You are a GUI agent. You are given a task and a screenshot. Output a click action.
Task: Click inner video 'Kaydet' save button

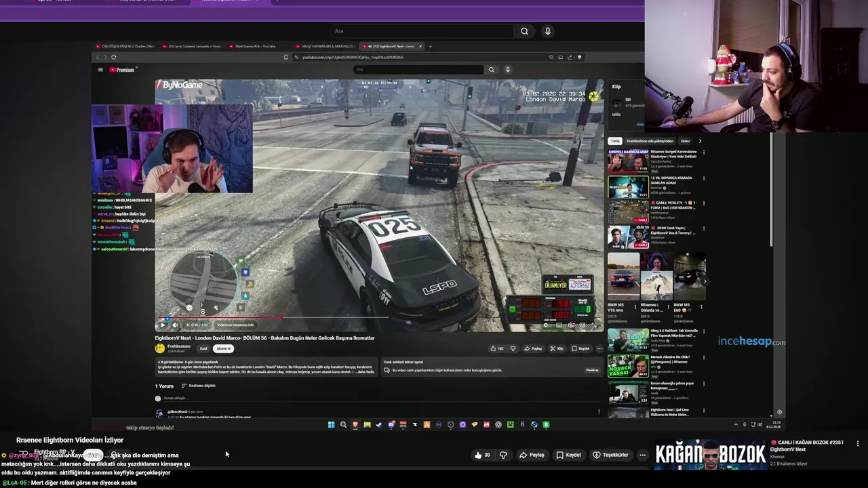(580, 348)
